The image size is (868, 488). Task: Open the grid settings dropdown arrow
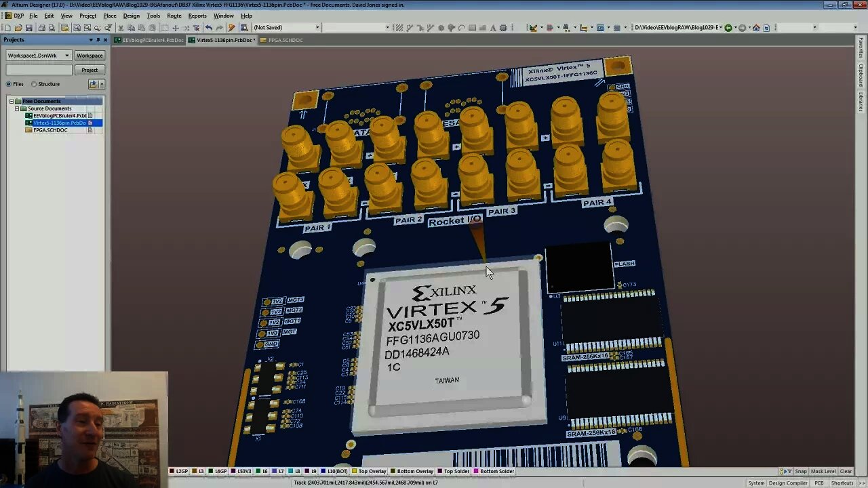click(625, 28)
